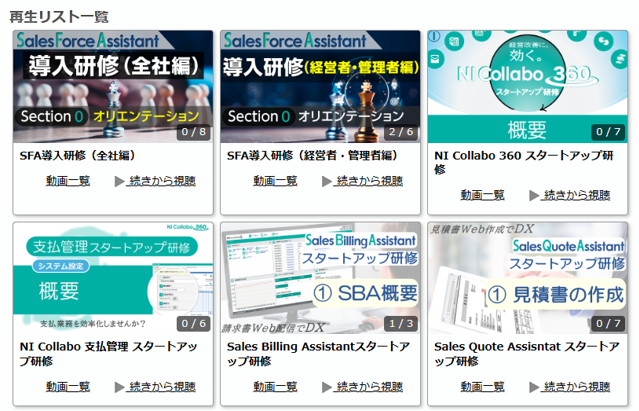Click the play icon under NI Collabo 360 スタートアップ研修

click(x=534, y=196)
